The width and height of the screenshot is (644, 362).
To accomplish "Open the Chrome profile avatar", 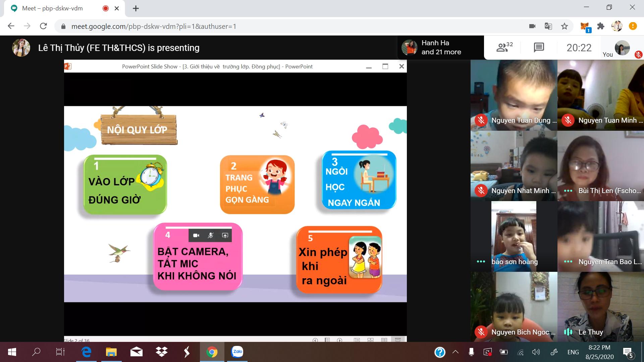I will point(617,26).
